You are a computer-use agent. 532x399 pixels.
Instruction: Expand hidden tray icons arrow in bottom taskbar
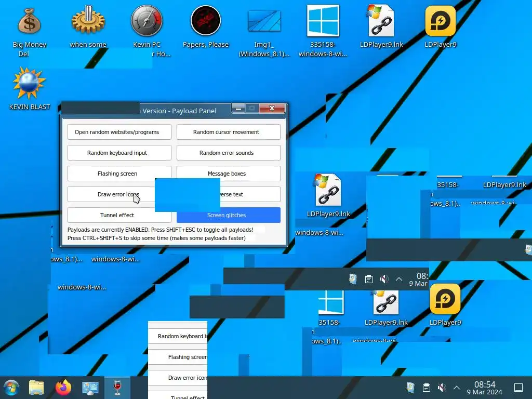(457, 388)
